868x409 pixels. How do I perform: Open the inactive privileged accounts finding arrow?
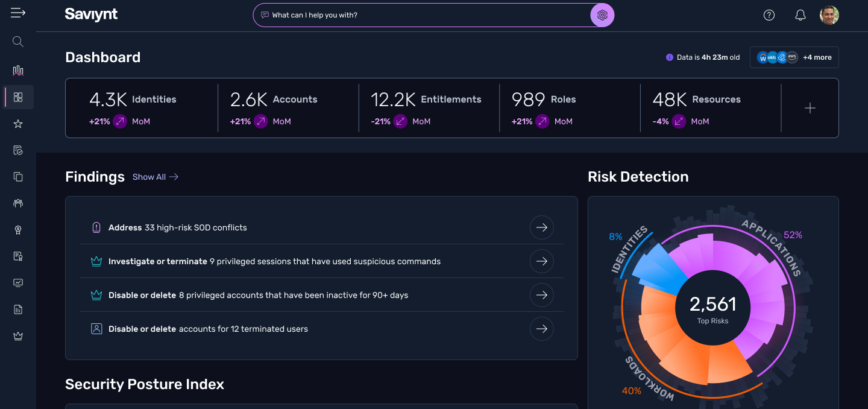[542, 295]
